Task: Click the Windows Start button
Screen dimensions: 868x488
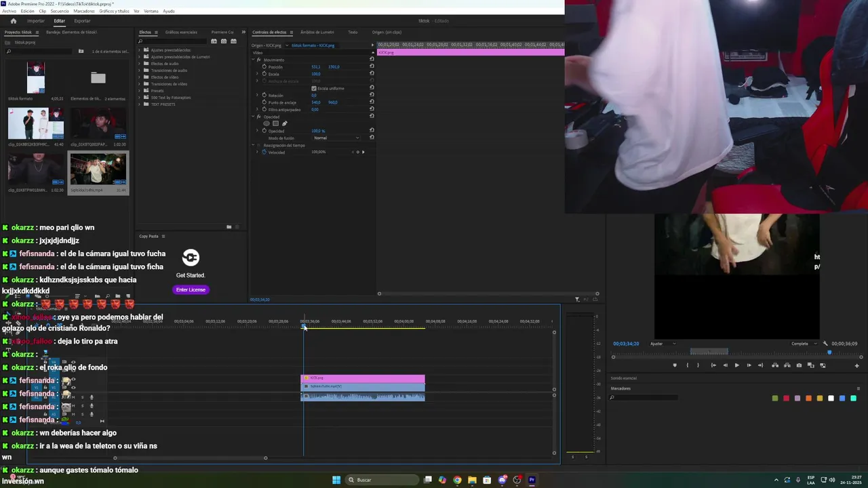Action: tap(336, 480)
